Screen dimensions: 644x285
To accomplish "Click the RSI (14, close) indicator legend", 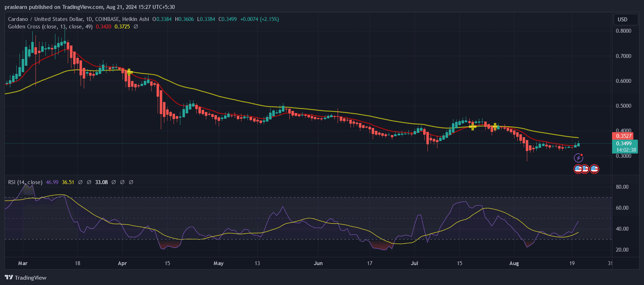I will 25,182.
